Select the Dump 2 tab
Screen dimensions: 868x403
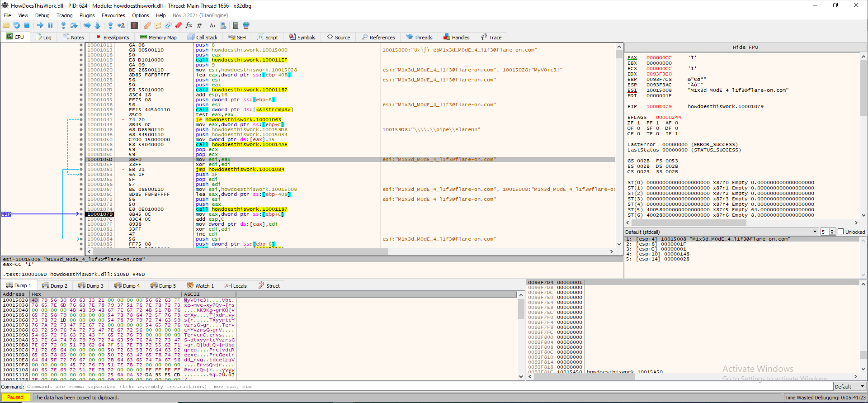pos(55,285)
